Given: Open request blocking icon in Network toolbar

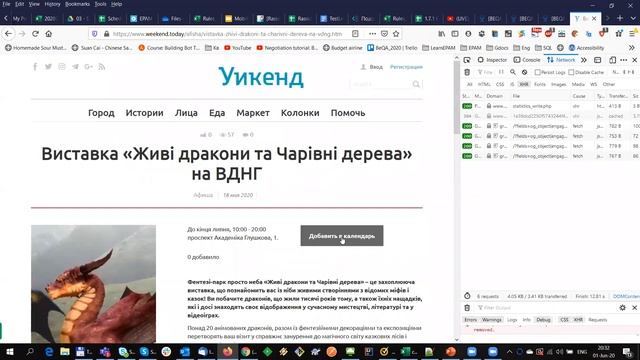Looking at the screenshot, I should 524,72.
